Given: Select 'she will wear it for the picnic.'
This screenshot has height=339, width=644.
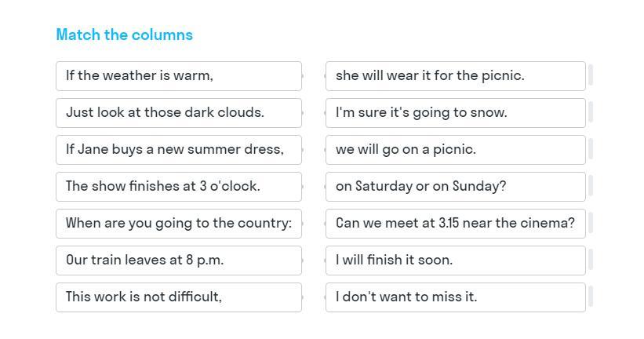Looking at the screenshot, I should coord(455,76).
